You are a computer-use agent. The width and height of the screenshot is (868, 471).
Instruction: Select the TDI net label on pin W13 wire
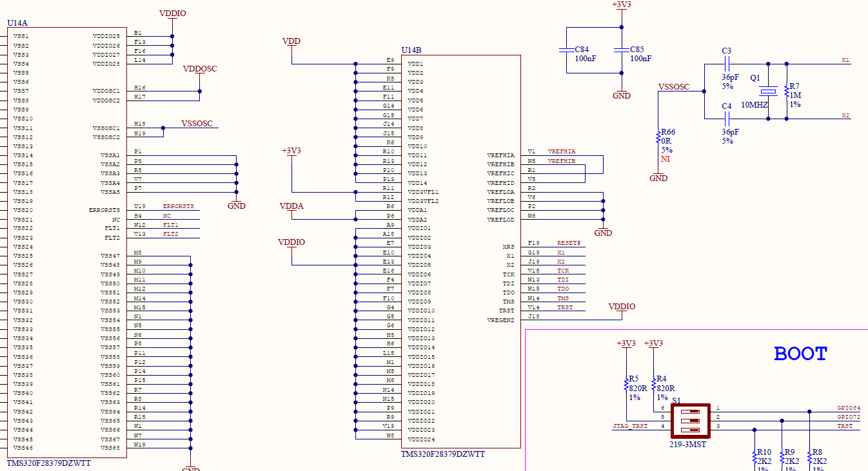(x=563, y=280)
